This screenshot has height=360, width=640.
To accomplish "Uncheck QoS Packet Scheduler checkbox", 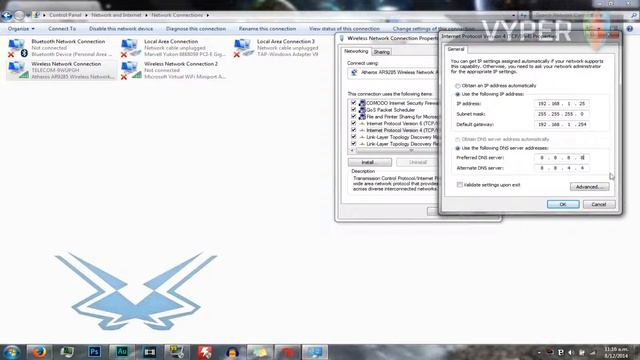I will (353, 110).
